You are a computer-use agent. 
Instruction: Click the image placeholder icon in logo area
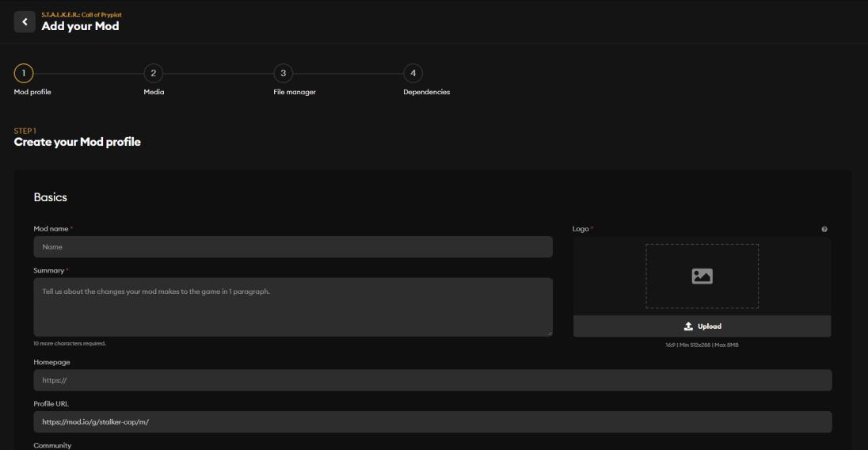click(702, 276)
